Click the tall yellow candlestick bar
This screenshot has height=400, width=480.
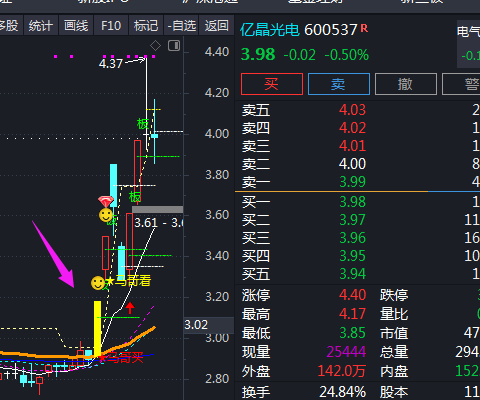(97, 329)
